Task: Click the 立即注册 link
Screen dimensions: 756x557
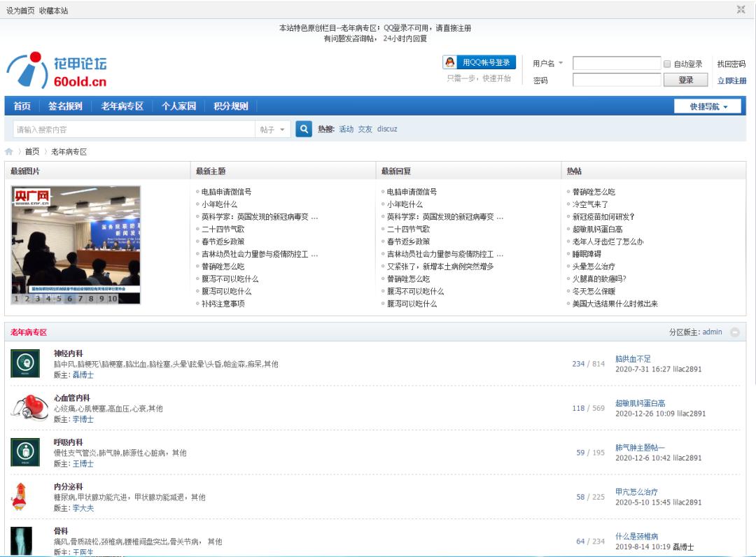Action: point(731,80)
